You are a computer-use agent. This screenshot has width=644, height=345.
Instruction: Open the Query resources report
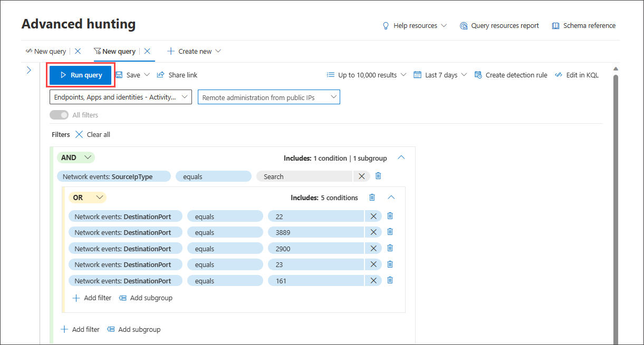coord(499,25)
